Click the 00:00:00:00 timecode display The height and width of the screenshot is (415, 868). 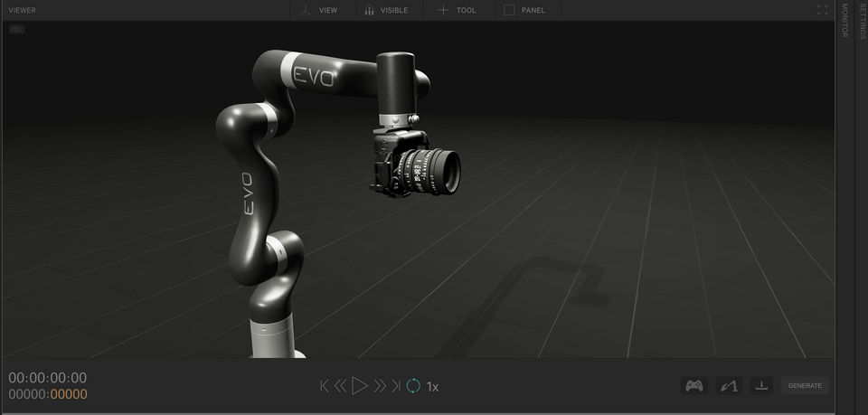(48, 378)
